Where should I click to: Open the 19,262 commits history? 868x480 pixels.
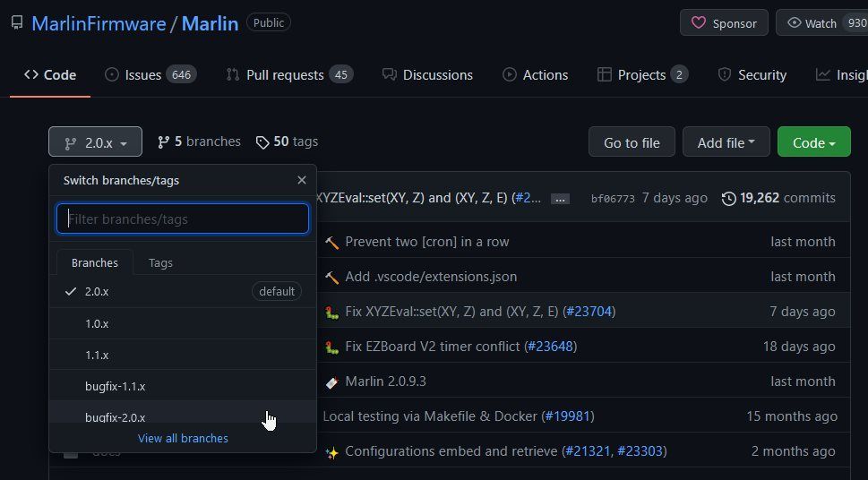(x=779, y=198)
